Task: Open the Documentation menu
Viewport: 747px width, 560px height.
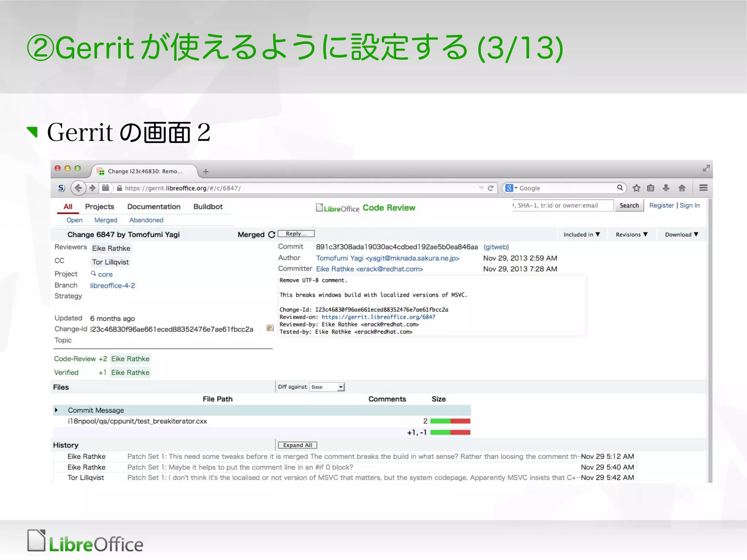Action: click(x=154, y=206)
